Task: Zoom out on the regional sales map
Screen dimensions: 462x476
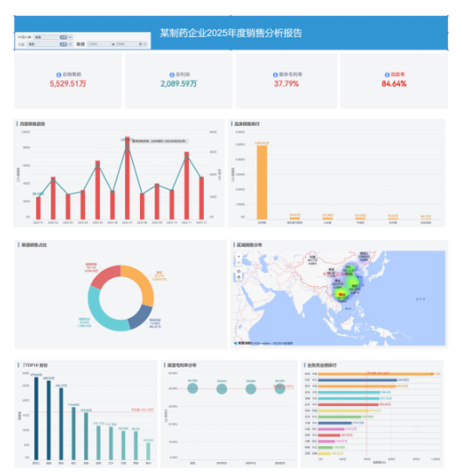Action: click(239, 262)
